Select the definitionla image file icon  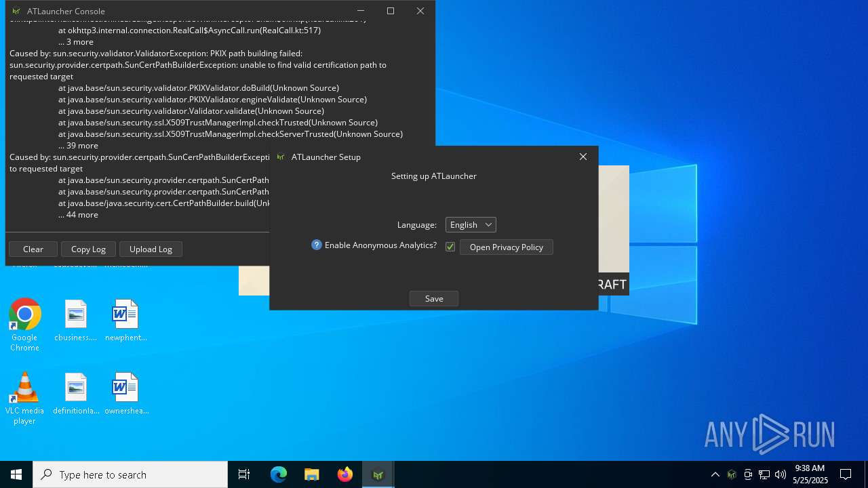[x=76, y=394]
